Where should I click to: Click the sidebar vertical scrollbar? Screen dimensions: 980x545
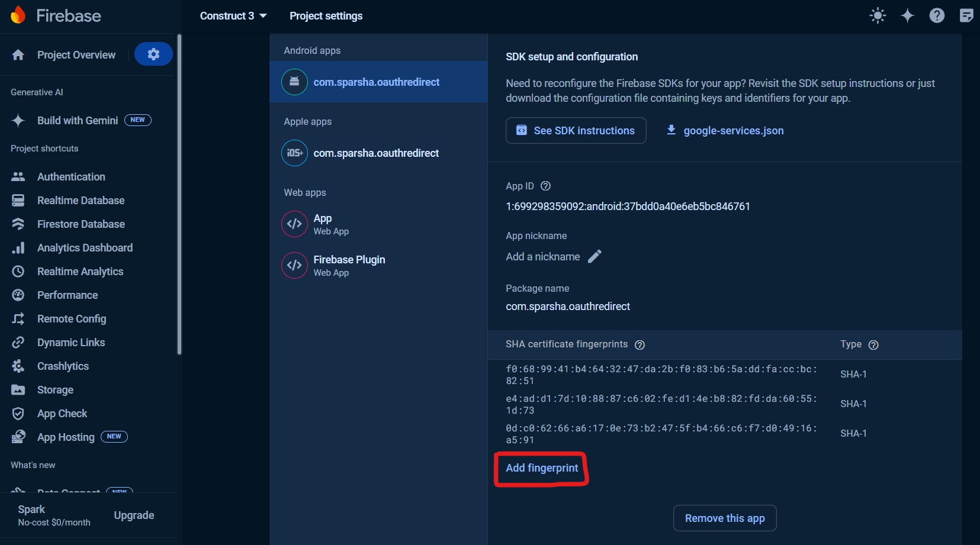point(179,195)
